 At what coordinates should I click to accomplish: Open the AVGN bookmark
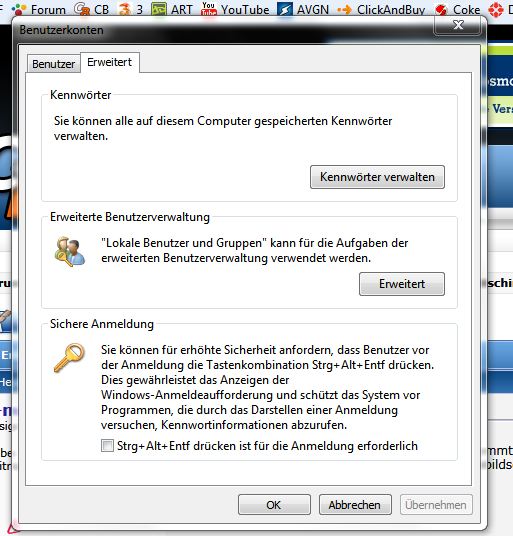point(303,9)
